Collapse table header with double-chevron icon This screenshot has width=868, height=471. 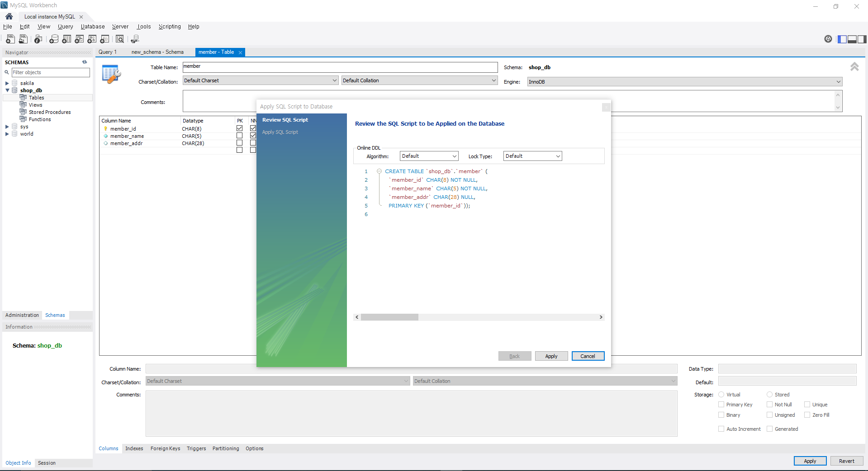coord(854,67)
